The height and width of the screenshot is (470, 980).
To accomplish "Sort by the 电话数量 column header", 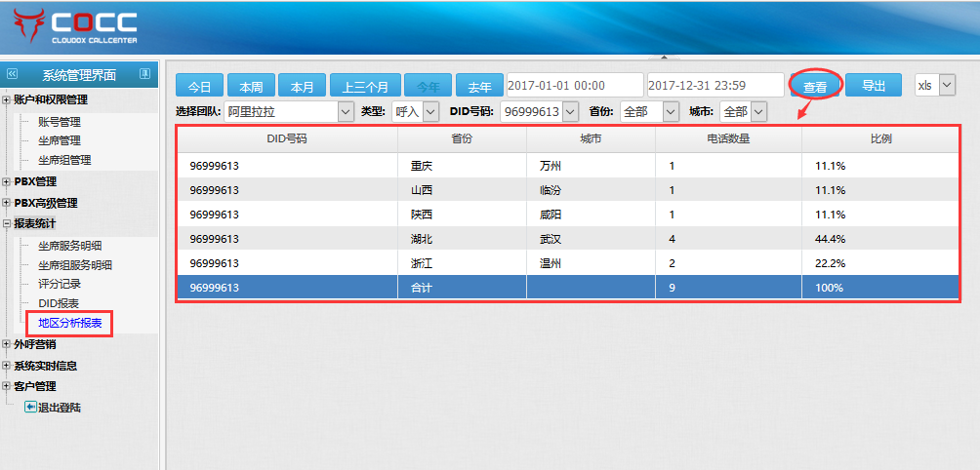I will 728,139.
